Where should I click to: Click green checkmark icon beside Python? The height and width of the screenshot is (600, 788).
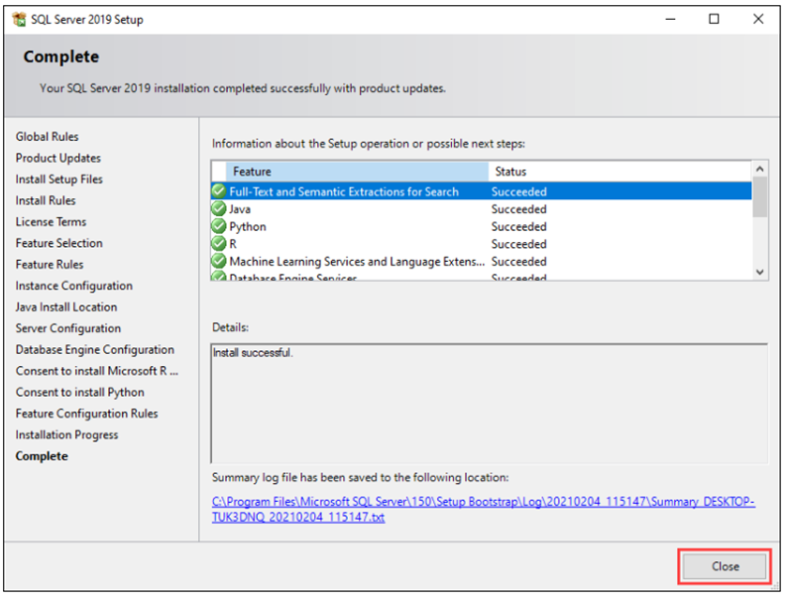[x=219, y=227]
